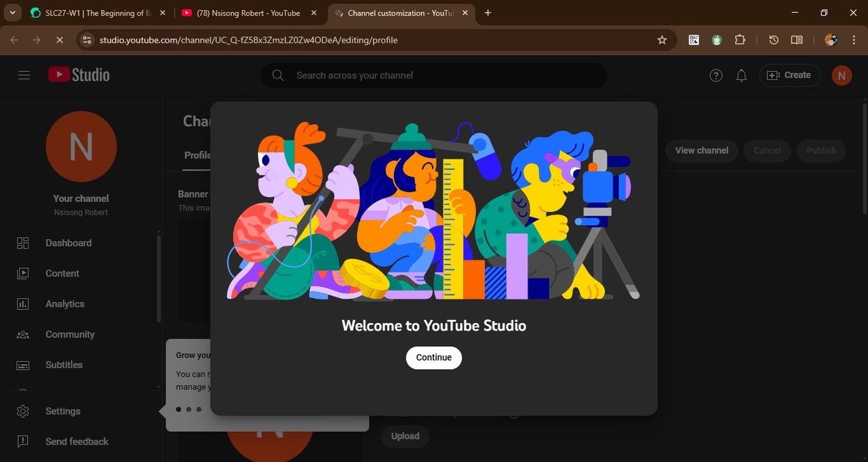Click Continue on the welcome dialog
This screenshot has width=868, height=462.
(x=434, y=358)
